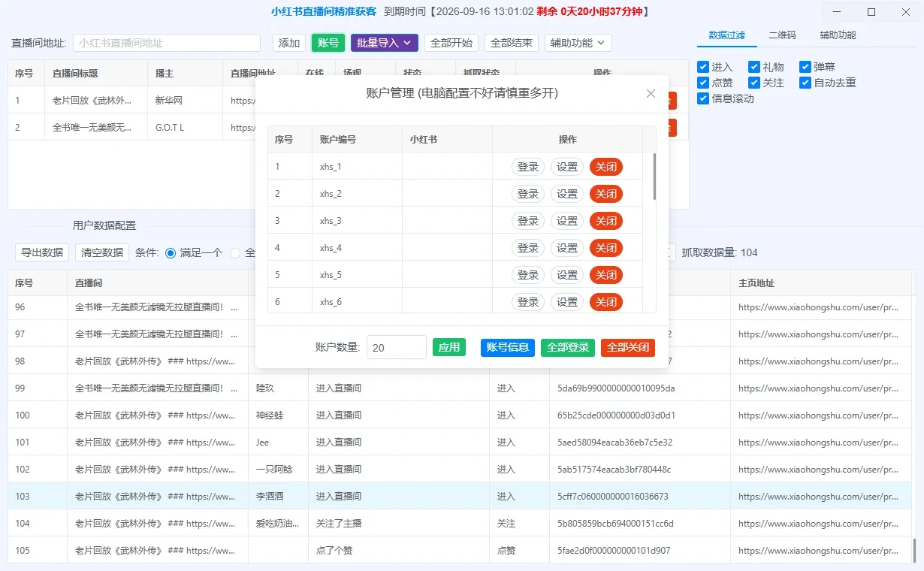
Task: Expand the 辅助功能 dropdown in toolbar
Action: coord(578,43)
